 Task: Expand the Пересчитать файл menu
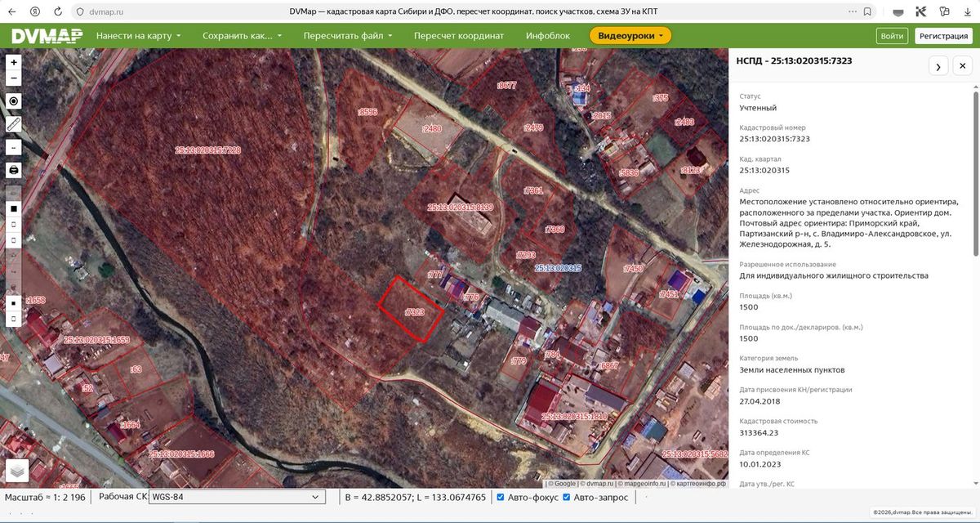coord(348,36)
